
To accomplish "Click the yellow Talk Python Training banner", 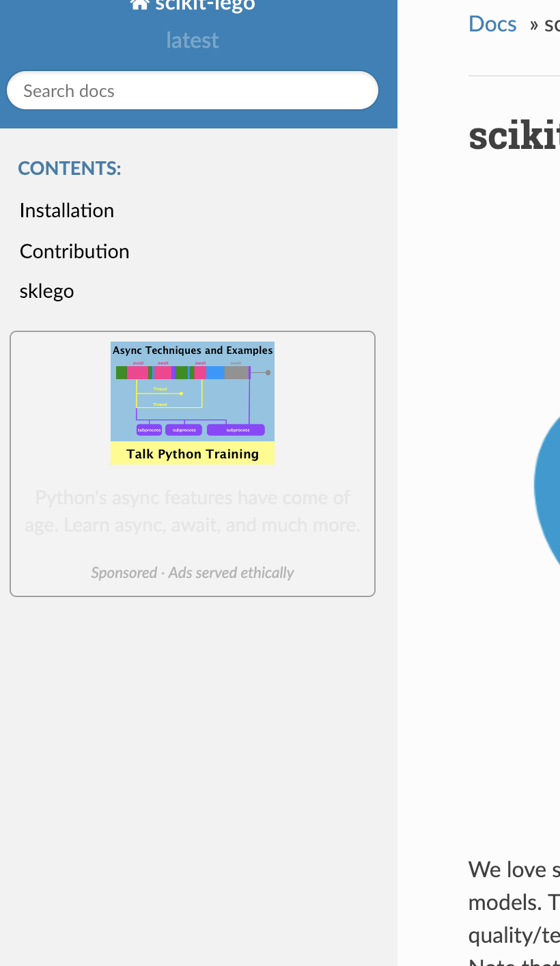I will pos(193,454).
